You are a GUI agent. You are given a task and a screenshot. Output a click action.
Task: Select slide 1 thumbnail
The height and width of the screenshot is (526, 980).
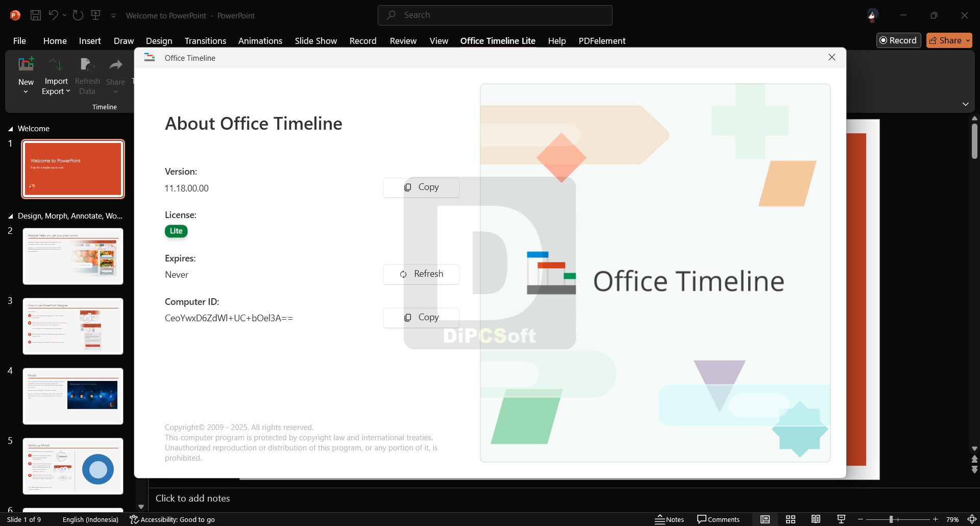73,169
